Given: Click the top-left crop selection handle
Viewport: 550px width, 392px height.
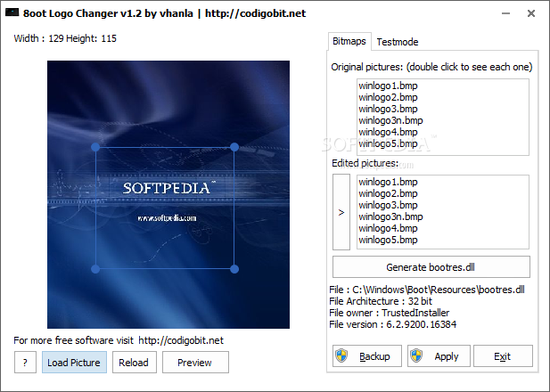Looking at the screenshot, I should [95, 147].
